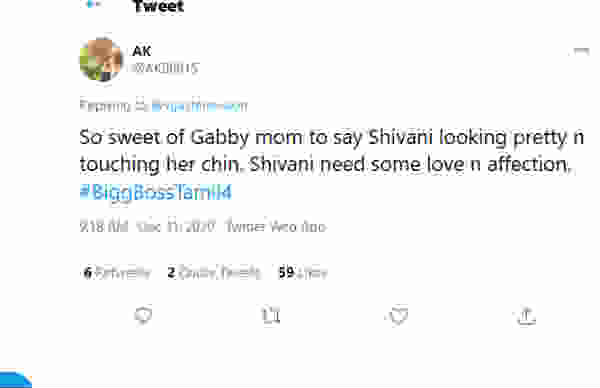600x388 pixels.
Task: Open the #BiggBossTamil4 hashtag
Action: coord(156,192)
